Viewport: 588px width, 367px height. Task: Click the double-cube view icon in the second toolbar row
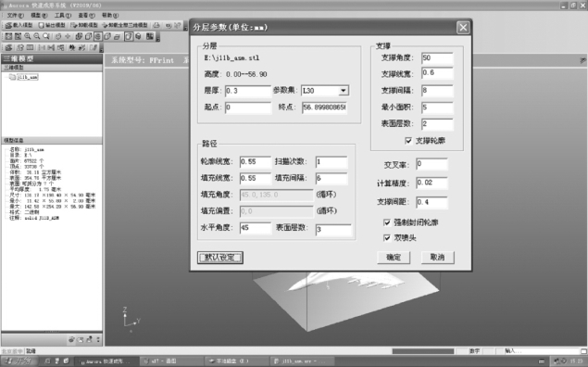tap(79, 36)
